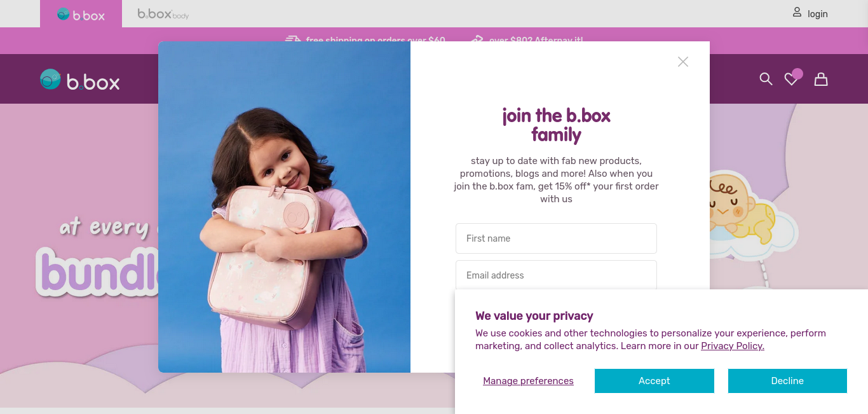Viewport: 868px width, 414px height.
Task: Open the wishlist heart icon
Action: [x=791, y=79]
